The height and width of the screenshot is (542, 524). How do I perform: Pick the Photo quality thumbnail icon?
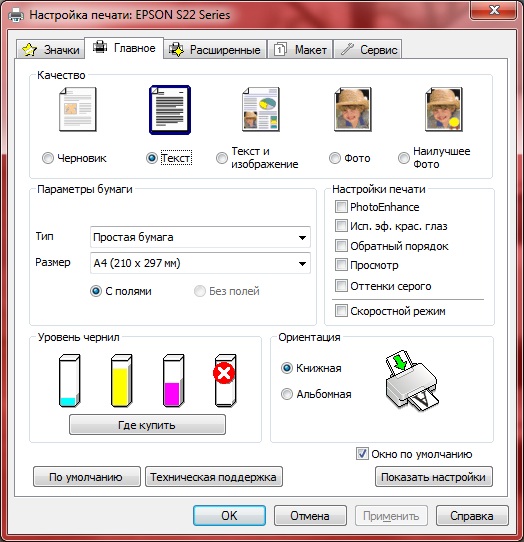tap(353, 109)
